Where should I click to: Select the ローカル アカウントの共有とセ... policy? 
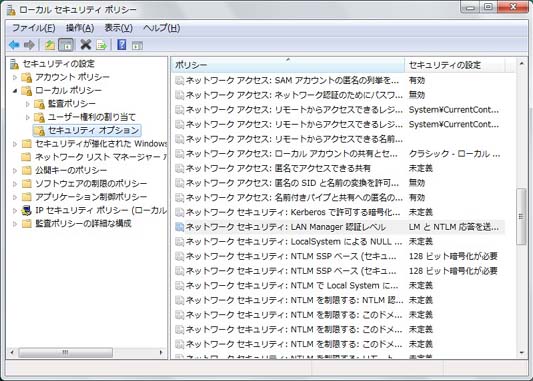(338, 154)
